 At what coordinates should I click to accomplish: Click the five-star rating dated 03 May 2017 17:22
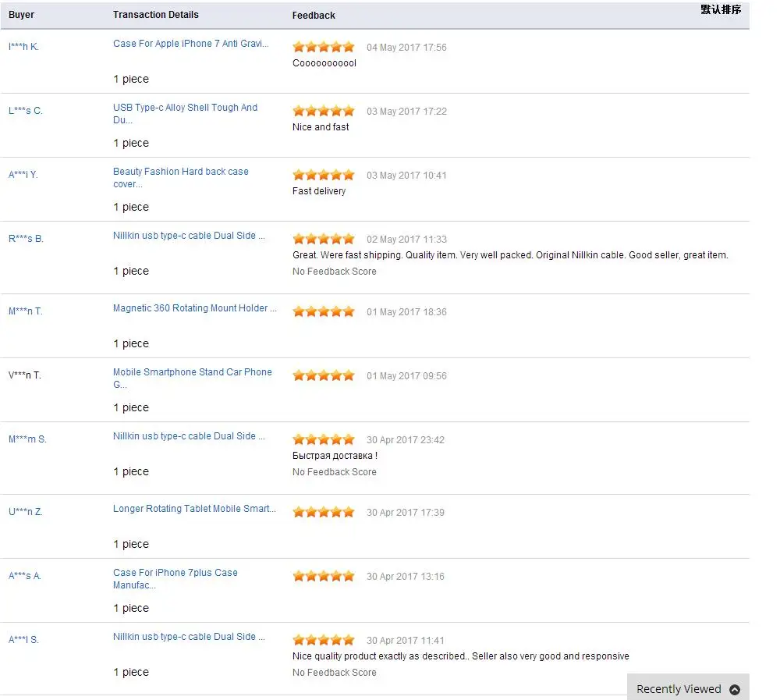(324, 111)
